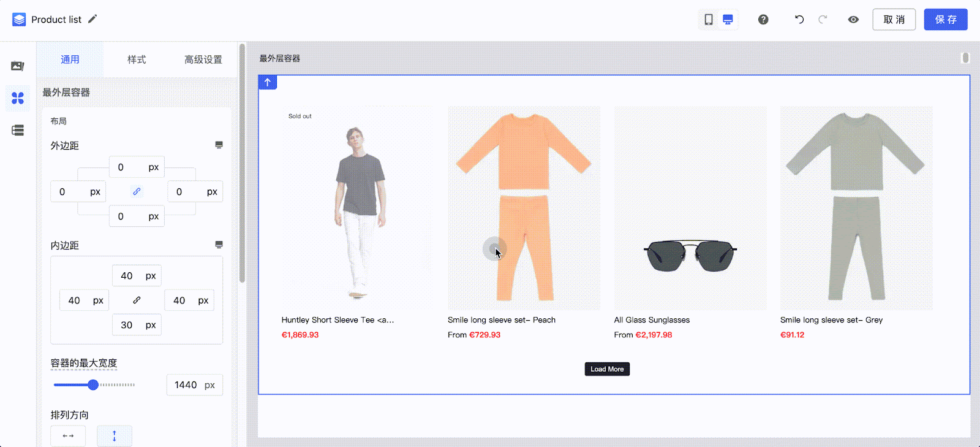Select horizontal arrangement direction
980x447 pixels.
coord(68,436)
